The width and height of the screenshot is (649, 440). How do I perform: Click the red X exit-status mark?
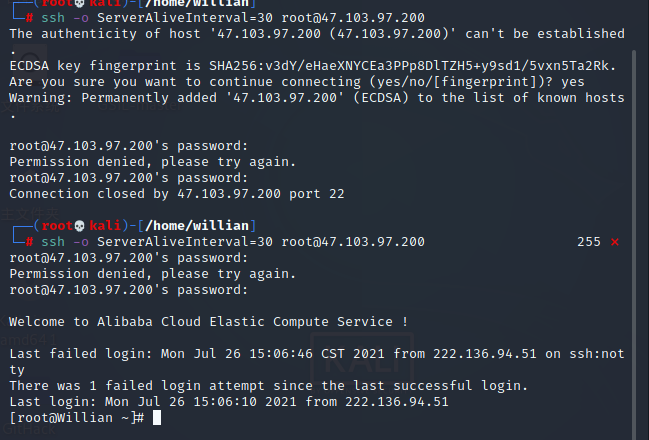tap(615, 242)
